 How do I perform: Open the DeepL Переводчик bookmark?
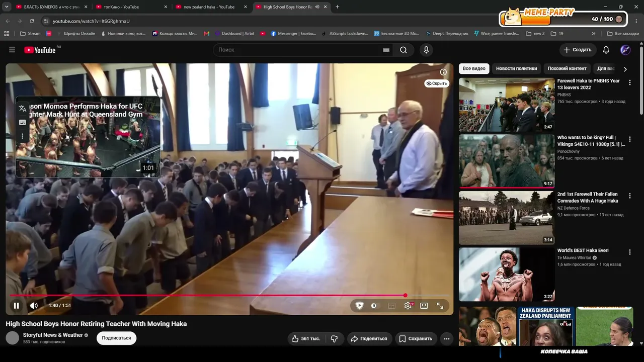pyautogui.click(x=447, y=34)
